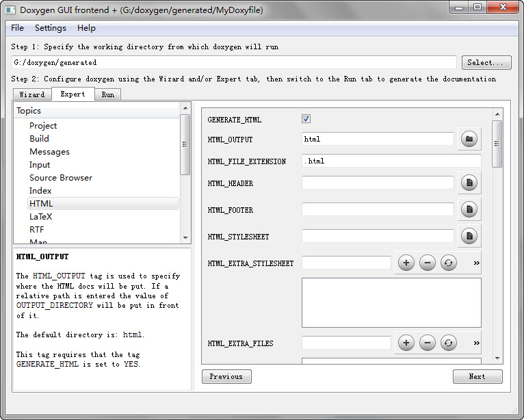Screen dimensions: 524x420
Task: Remove entry from HTML_EXTRA_STYLESHEET list
Action: [428, 263]
